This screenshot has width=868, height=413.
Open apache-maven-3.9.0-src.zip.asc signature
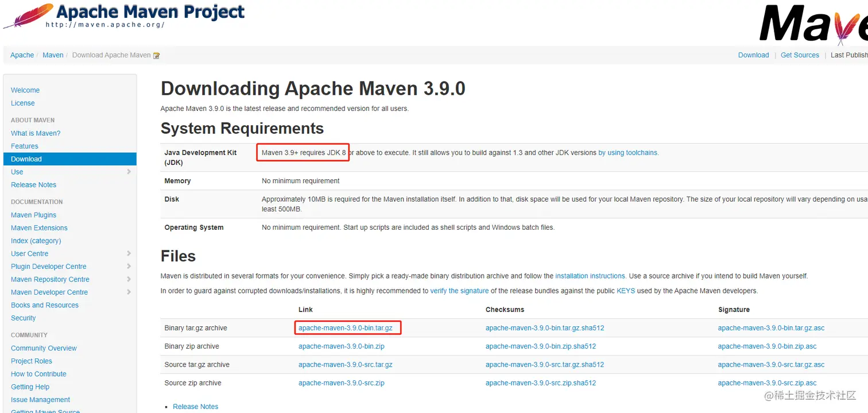pos(767,383)
